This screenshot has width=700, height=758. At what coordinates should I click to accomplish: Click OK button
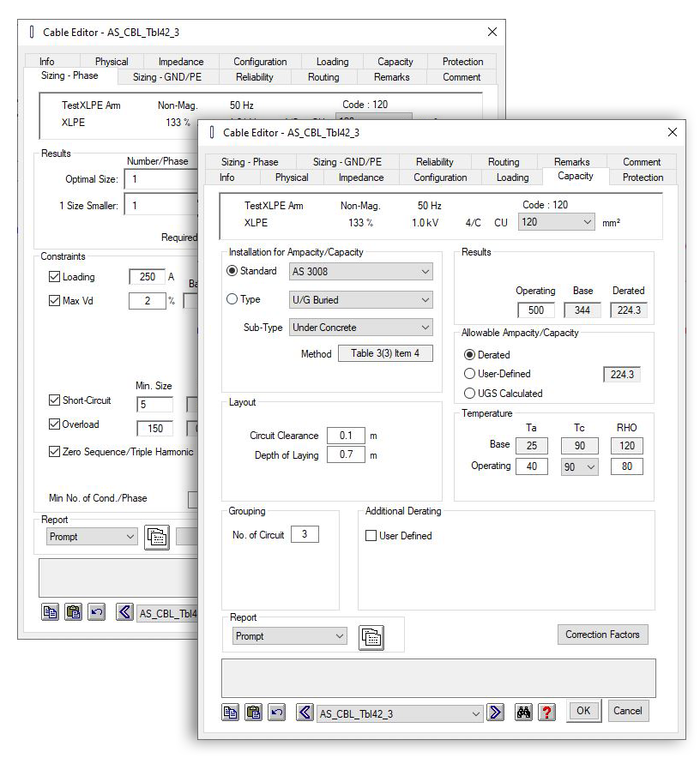point(583,711)
